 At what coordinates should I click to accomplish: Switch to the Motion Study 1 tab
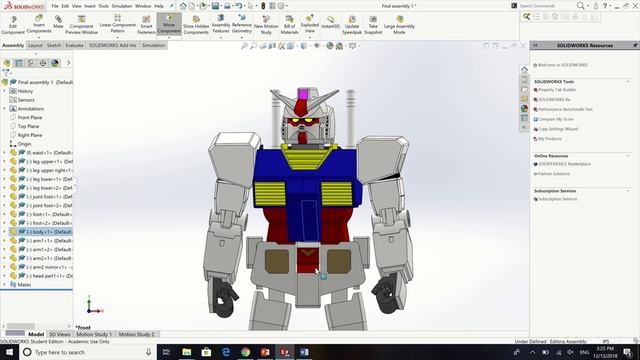(x=94, y=334)
